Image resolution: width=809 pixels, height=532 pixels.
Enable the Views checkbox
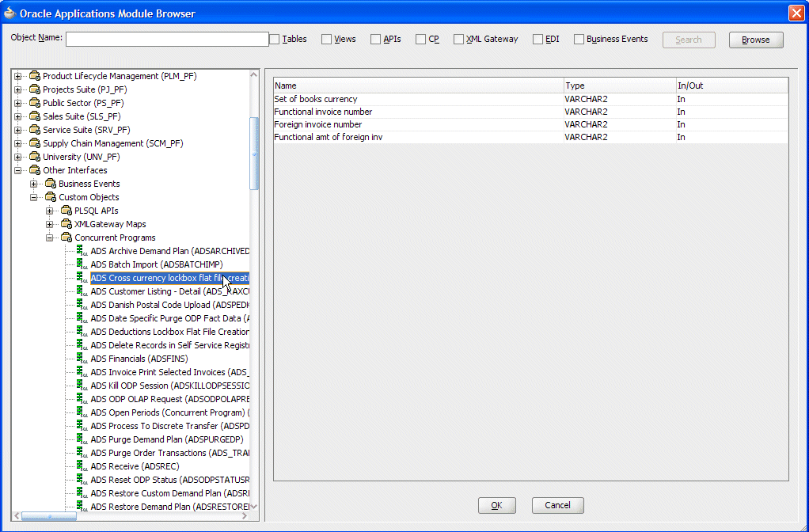[x=326, y=40]
